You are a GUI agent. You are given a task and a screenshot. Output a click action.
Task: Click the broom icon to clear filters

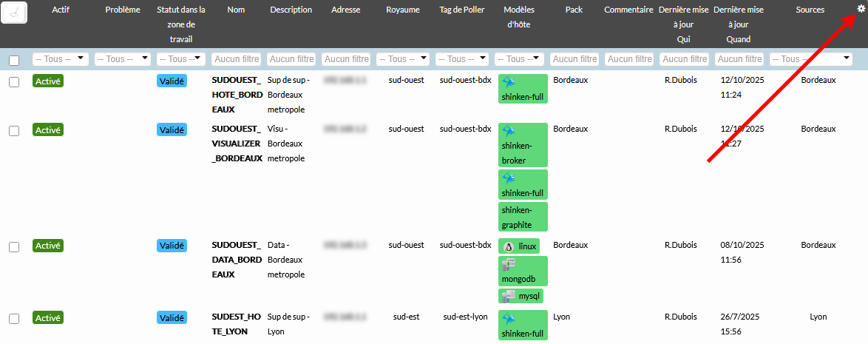click(14, 13)
